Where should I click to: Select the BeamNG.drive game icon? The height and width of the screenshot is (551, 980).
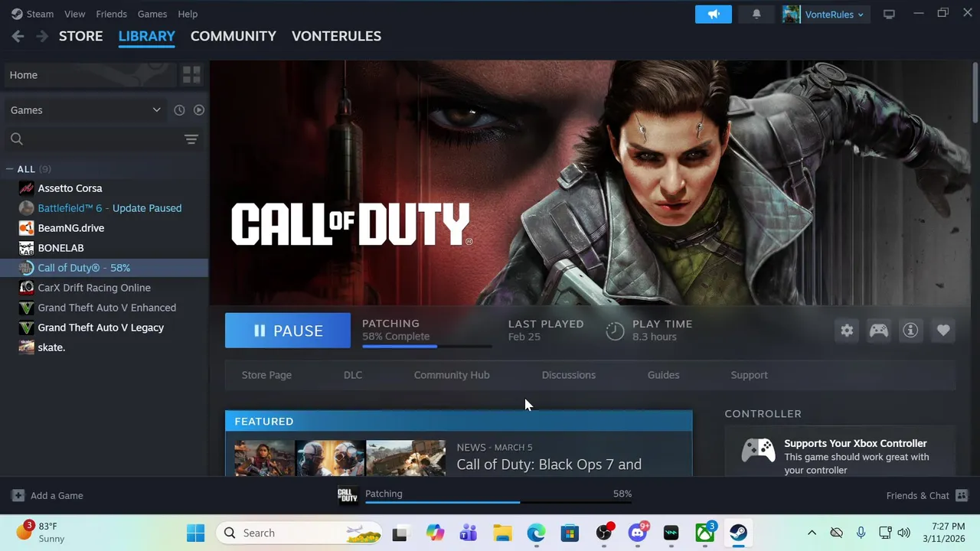click(26, 228)
